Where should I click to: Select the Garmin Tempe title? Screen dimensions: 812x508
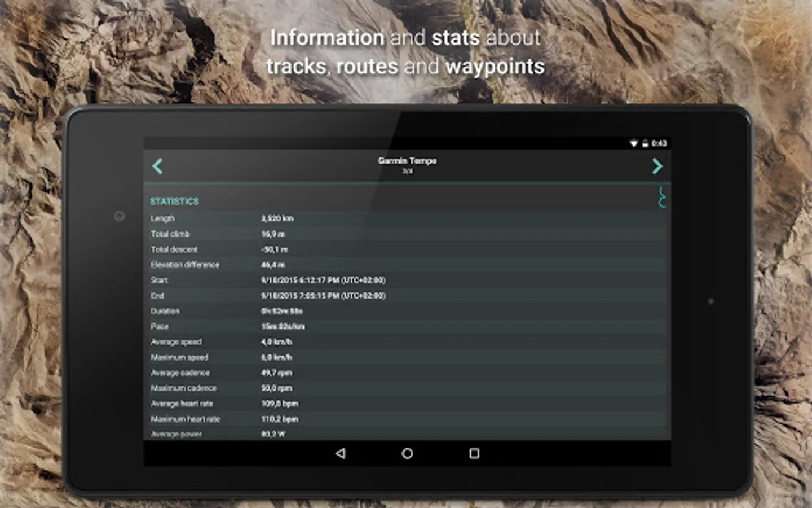(407, 161)
